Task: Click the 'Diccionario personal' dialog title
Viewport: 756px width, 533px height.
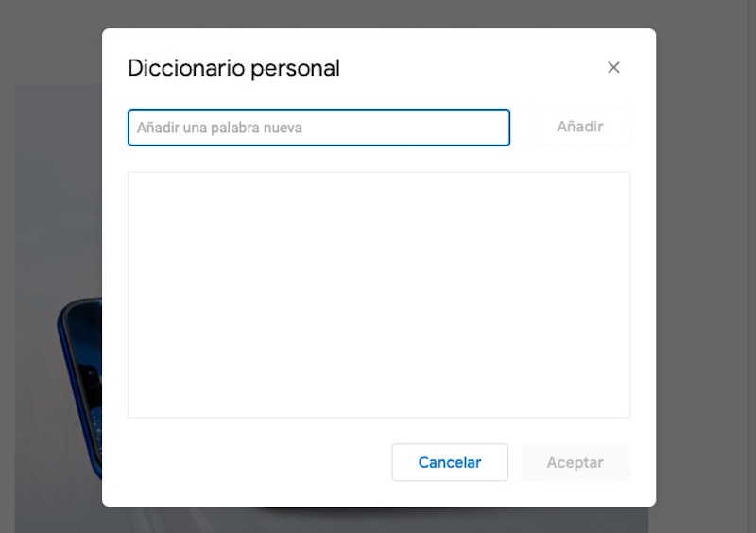Action: point(233,68)
